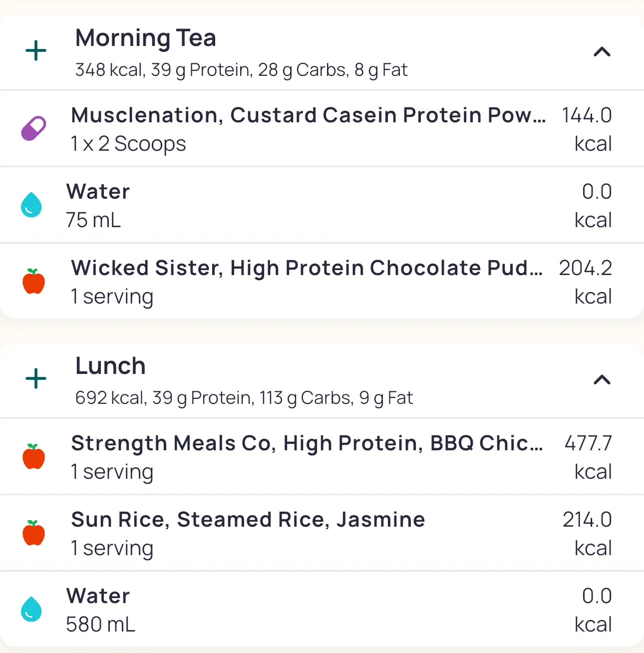Open the Morning Tea meal header

tap(146, 38)
